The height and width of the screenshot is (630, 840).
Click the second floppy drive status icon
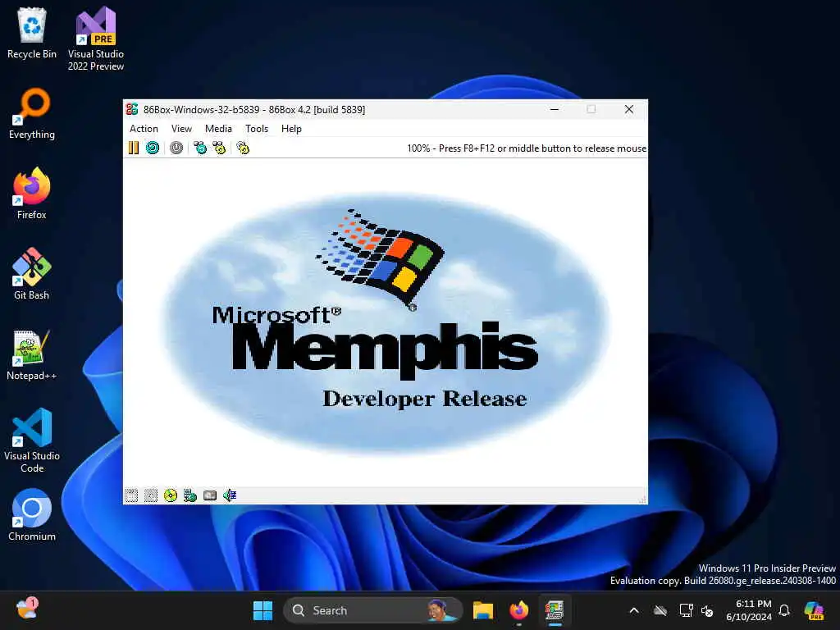[x=151, y=495]
